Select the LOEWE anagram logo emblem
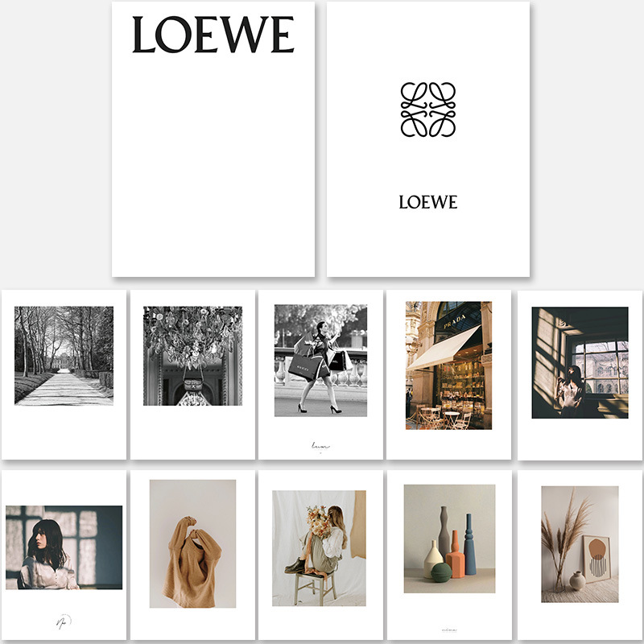This screenshot has width=644, height=644. [428, 109]
